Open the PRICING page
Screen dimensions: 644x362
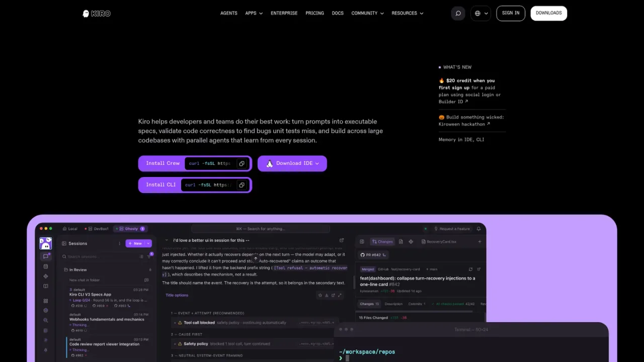coord(315,14)
